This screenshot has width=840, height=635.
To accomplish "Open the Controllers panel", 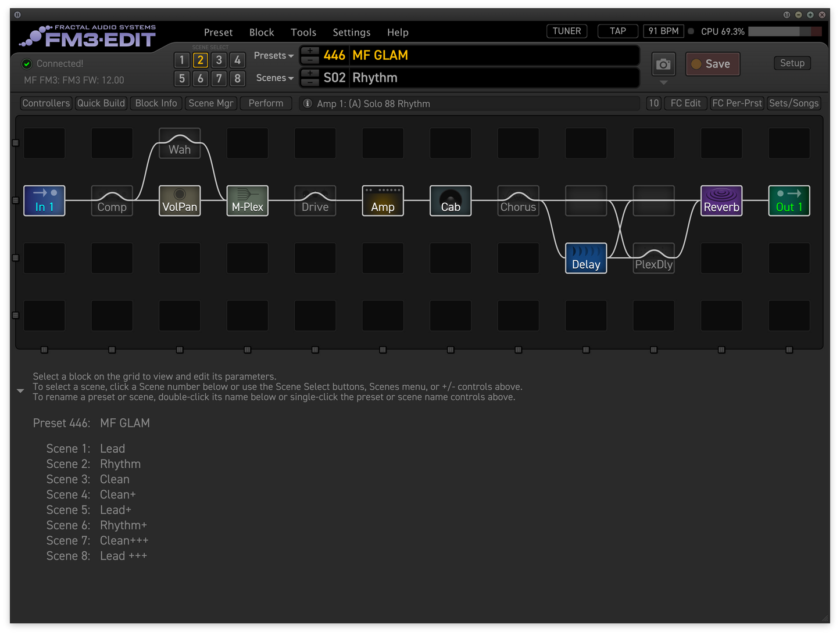I will (x=46, y=103).
